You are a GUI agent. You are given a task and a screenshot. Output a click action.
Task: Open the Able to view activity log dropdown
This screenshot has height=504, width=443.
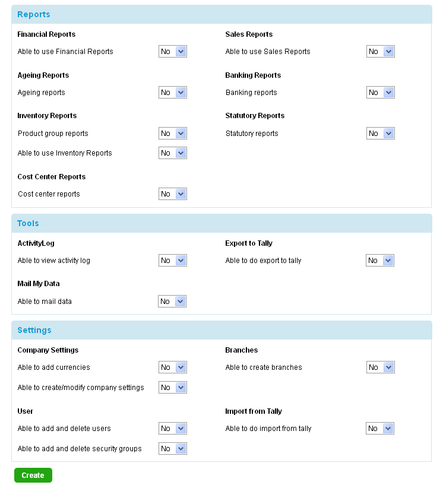tap(172, 260)
